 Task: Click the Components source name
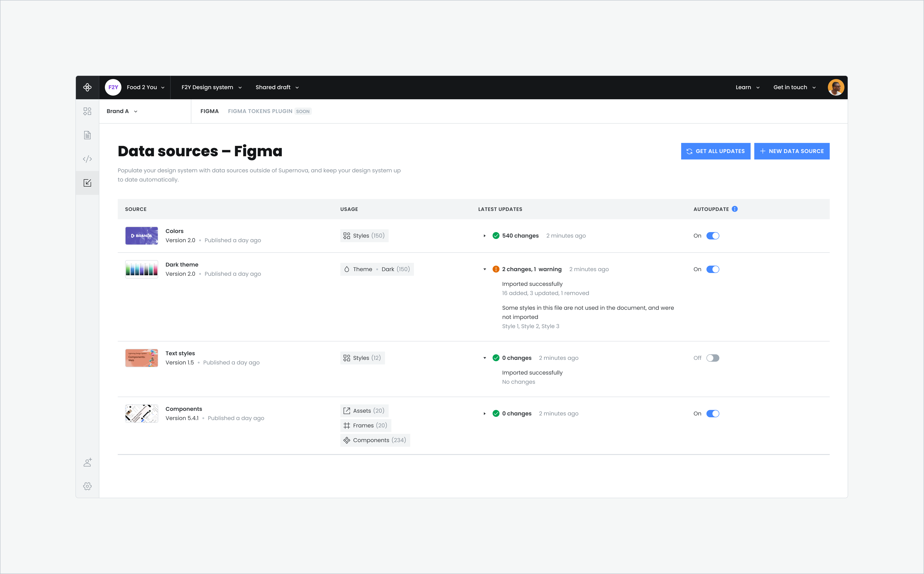184,409
